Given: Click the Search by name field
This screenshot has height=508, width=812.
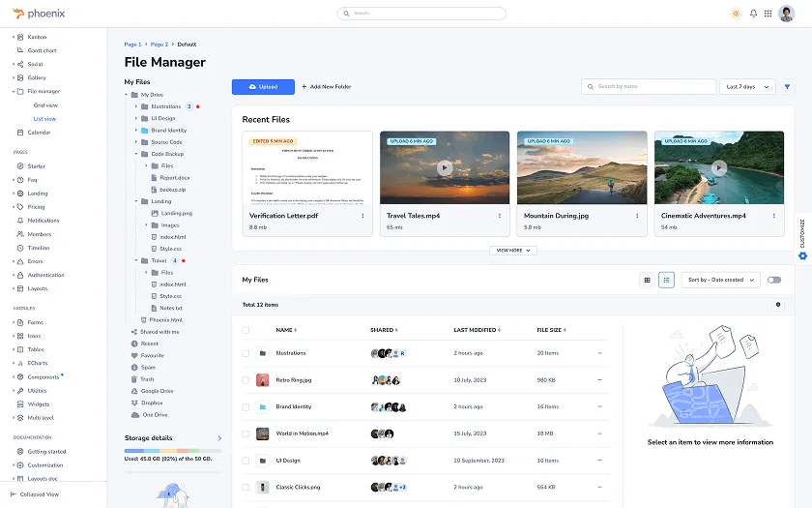Looking at the screenshot, I should coord(649,86).
